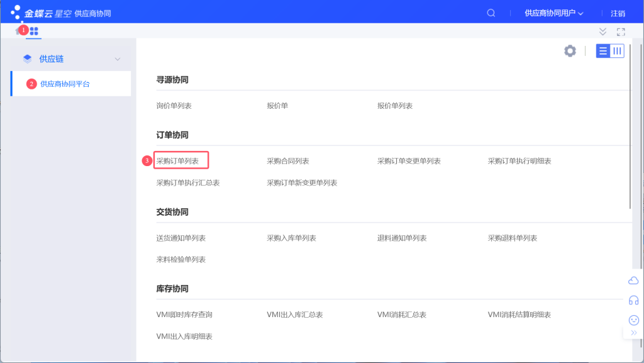Open the cloud service icon on the right edge
Image resolution: width=644 pixels, height=363 pixels.
point(633,281)
